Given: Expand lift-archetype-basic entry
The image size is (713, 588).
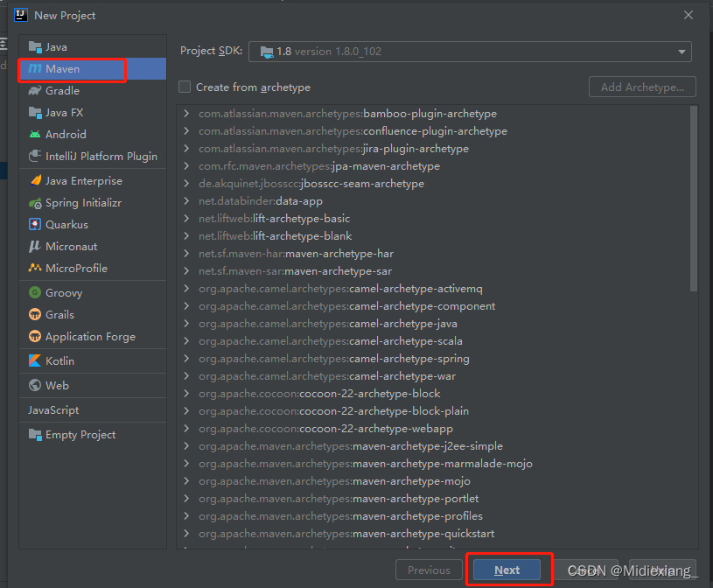Looking at the screenshot, I should [x=186, y=218].
